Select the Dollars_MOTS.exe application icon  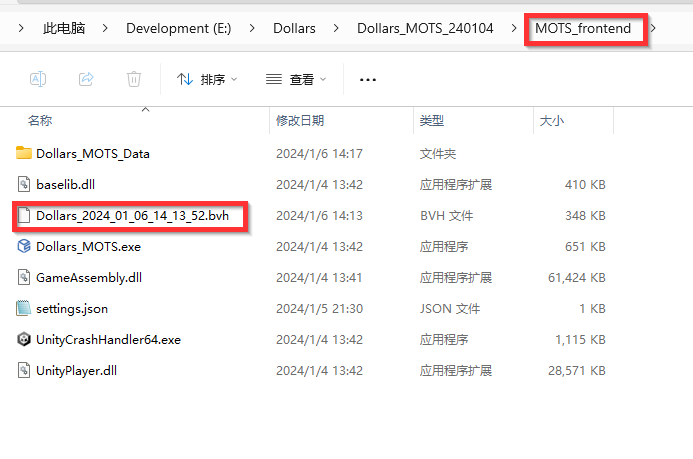pyautogui.click(x=25, y=246)
